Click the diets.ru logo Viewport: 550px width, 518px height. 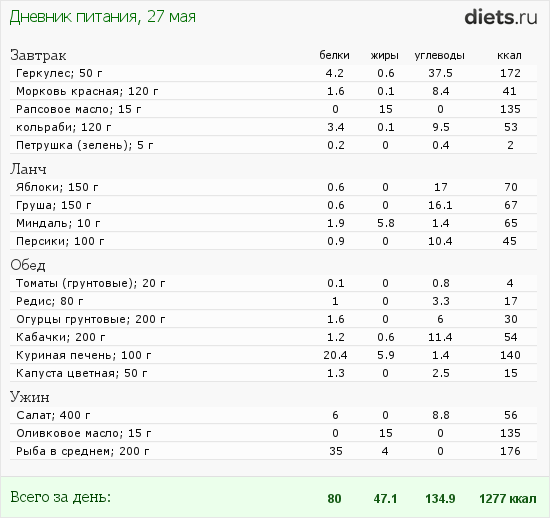501,17
